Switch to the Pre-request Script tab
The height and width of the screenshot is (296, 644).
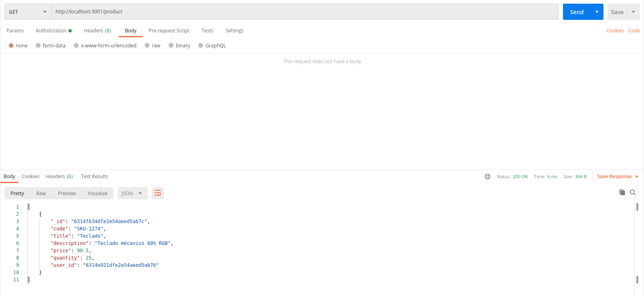tap(169, 31)
